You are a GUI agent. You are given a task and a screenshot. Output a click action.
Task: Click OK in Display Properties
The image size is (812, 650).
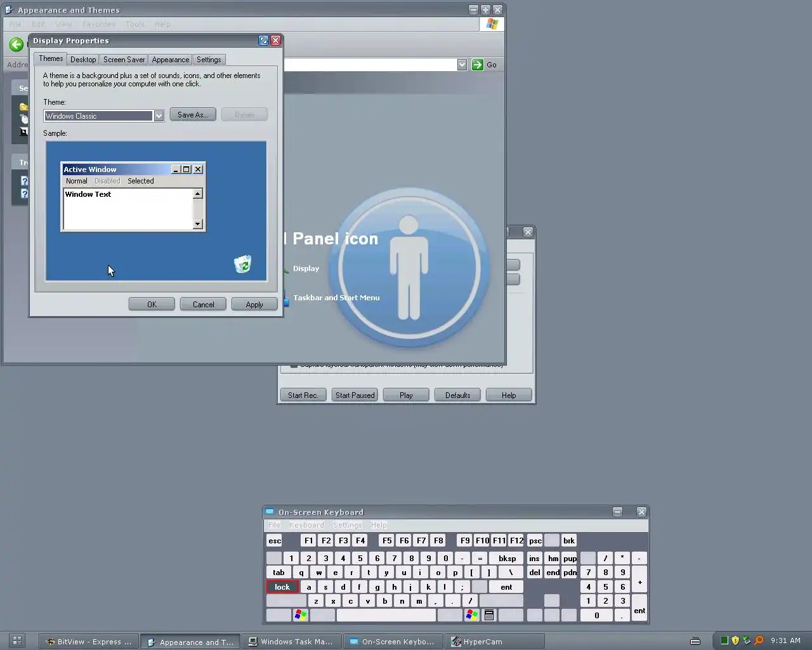tap(152, 305)
